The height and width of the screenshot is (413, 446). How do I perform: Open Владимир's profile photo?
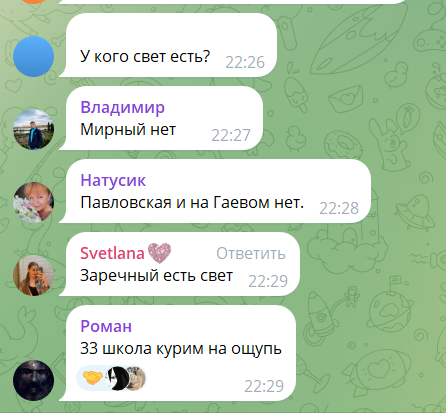33,129
